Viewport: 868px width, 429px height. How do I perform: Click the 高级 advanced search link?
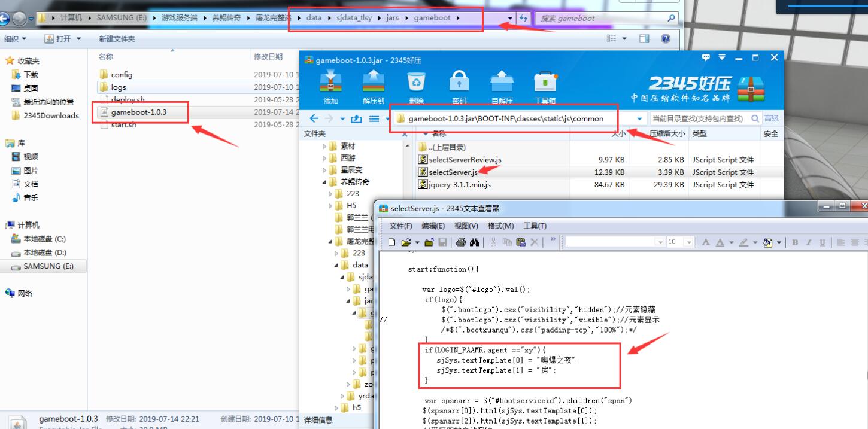[771, 118]
